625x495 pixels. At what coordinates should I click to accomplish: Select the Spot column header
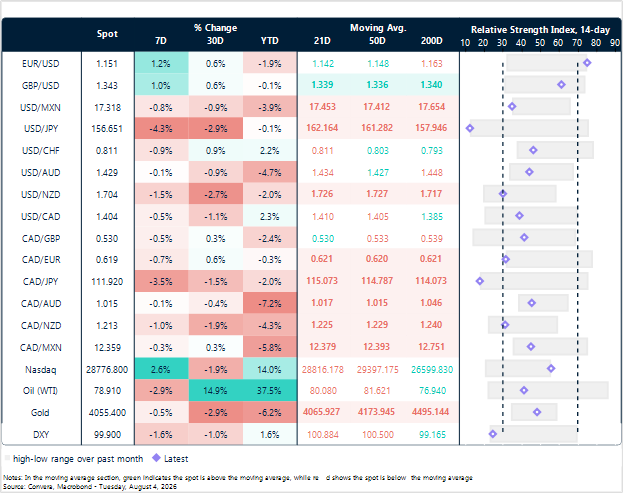[x=108, y=34]
